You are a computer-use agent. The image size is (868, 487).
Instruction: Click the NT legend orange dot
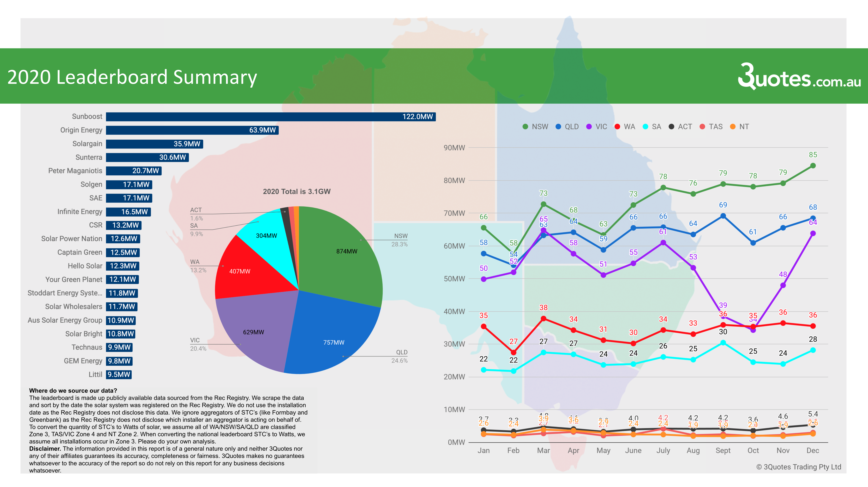click(x=733, y=127)
